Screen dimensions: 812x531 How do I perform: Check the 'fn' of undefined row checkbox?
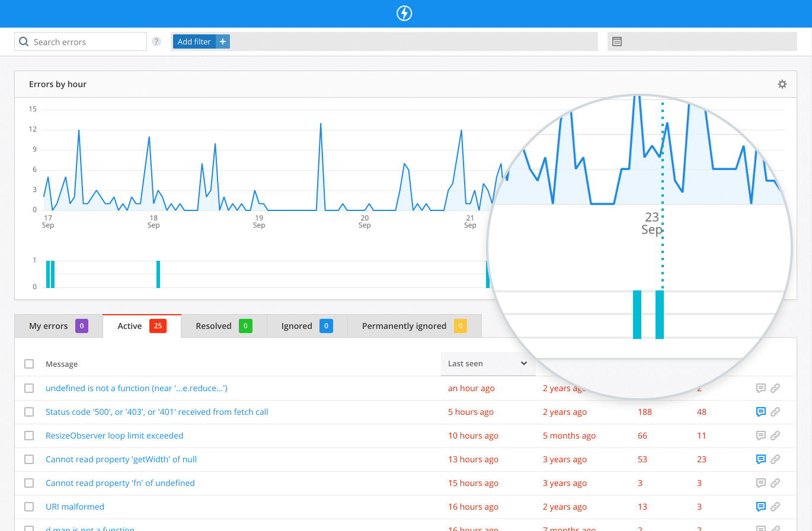29,483
